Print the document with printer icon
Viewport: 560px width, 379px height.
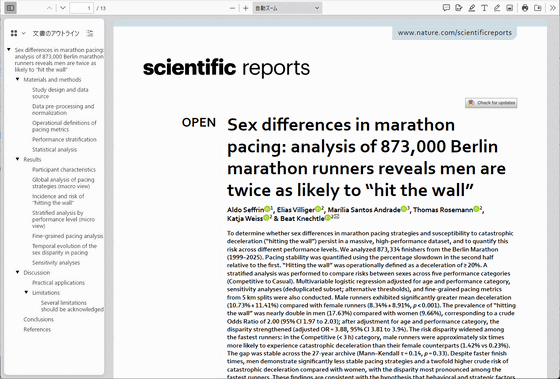(525, 8)
